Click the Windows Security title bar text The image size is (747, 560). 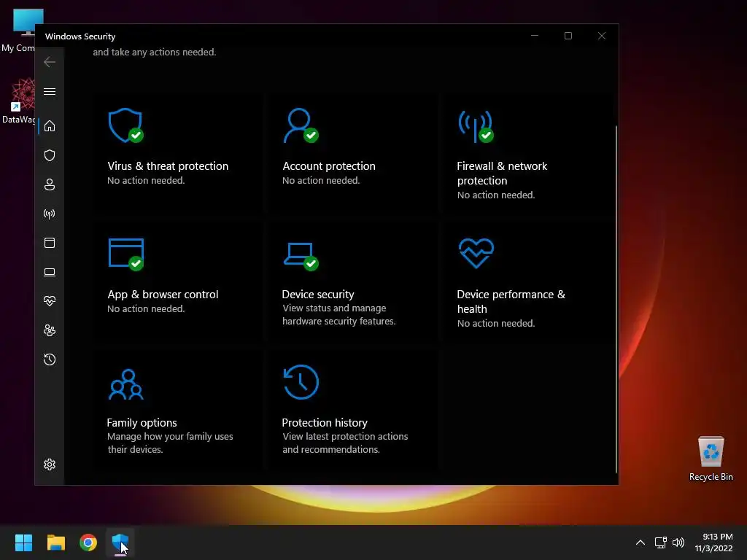[x=80, y=36]
